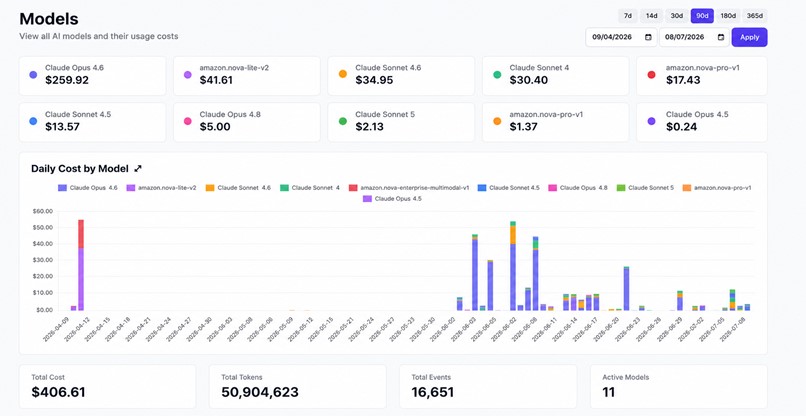Click the Claude Sonnet 5 green dot
The image size is (806, 416).
click(x=343, y=121)
